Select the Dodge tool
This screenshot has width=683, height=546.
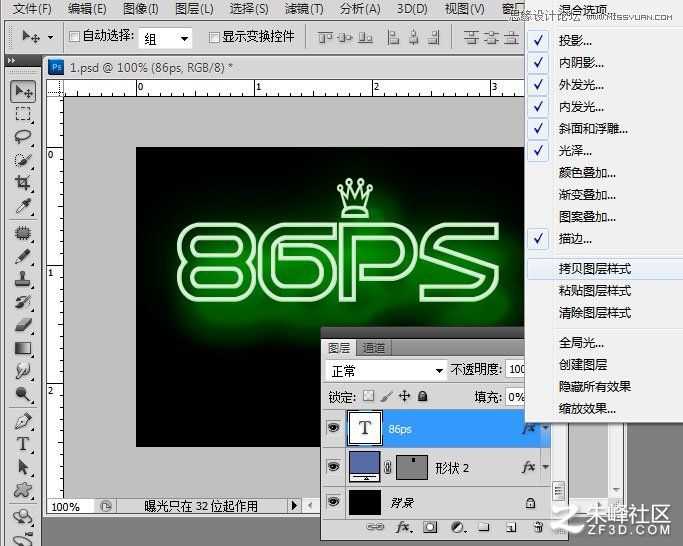point(23,394)
